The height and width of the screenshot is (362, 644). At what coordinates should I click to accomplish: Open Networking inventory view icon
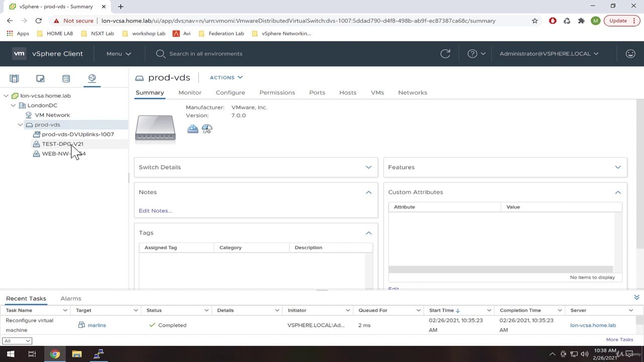pyautogui.click(x=92, y=78)
